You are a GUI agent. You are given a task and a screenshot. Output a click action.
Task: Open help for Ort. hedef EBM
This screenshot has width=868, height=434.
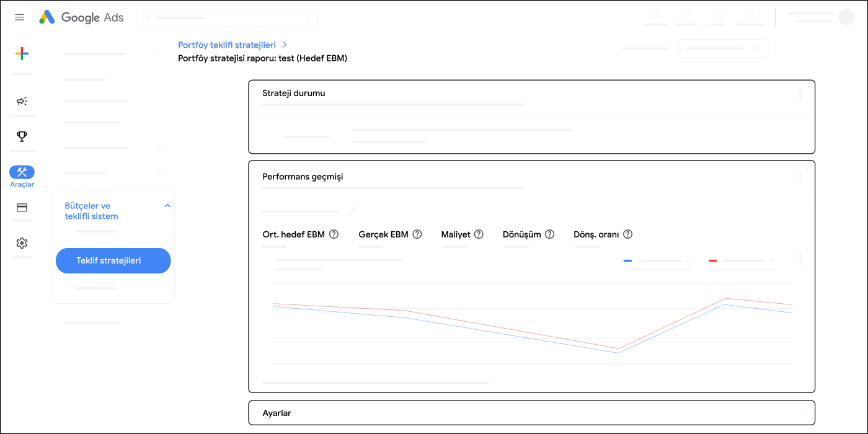pyautogui.click(x=334, y=234)
